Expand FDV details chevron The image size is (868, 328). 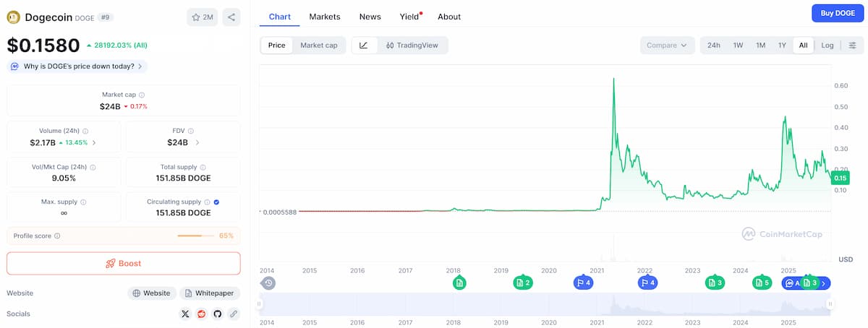pyautogui.click(x=197, y=143)
